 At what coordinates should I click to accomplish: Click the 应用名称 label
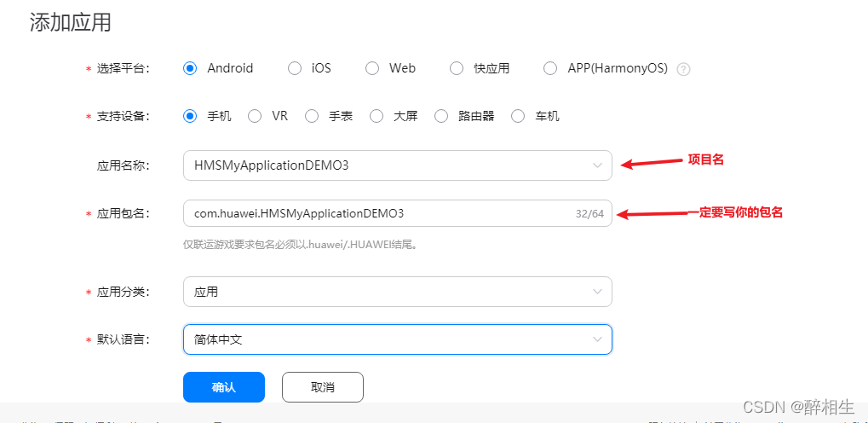[x=123, y=165]
